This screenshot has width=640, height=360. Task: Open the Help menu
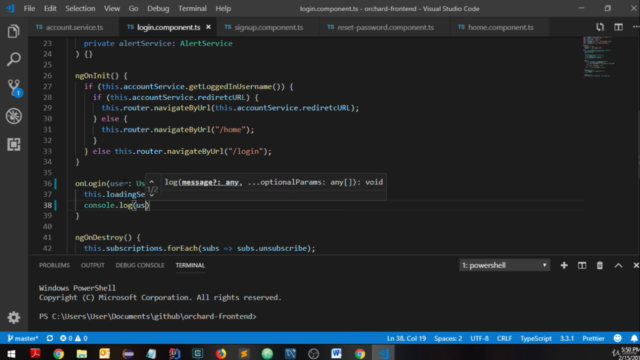coord(223,8)
